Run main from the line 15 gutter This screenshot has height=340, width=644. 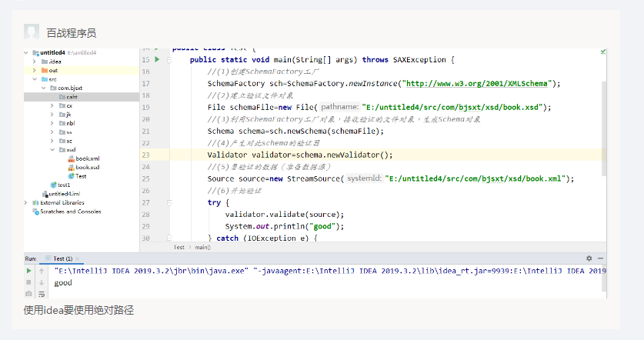pyautogui.click(x=157, y=59)
